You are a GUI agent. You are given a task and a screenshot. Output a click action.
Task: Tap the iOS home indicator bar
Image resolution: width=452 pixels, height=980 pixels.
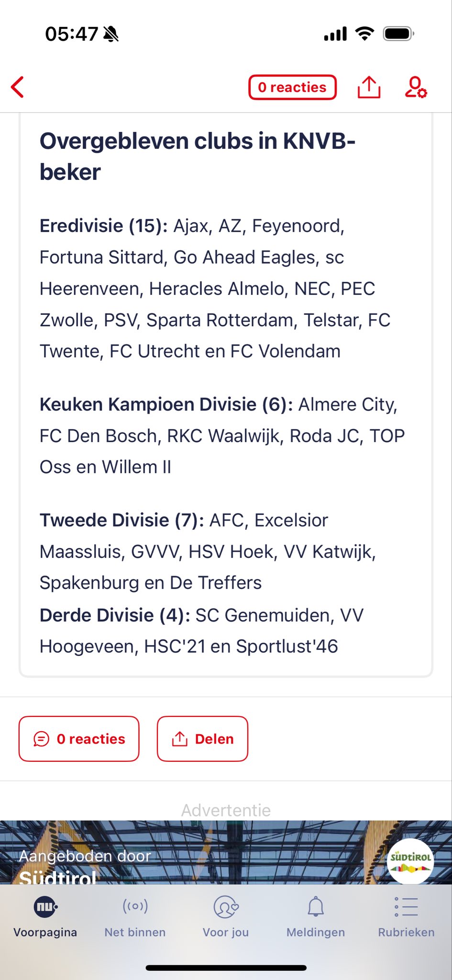[x=226, y=968]
